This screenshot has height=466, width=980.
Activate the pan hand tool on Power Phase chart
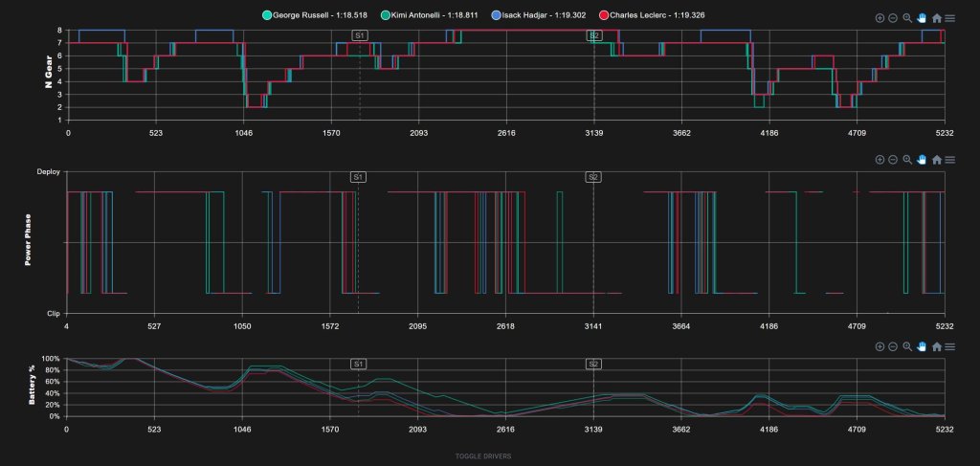[922, 160]
